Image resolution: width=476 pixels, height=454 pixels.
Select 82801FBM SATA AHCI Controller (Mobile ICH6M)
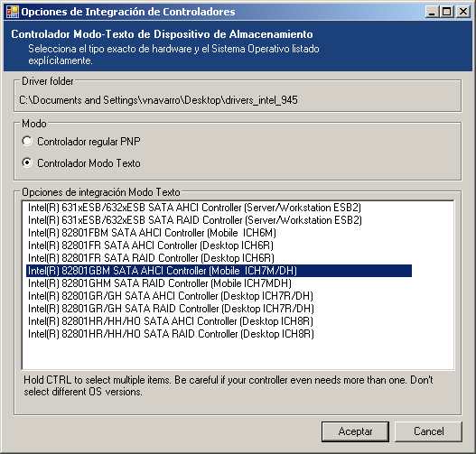152,233
